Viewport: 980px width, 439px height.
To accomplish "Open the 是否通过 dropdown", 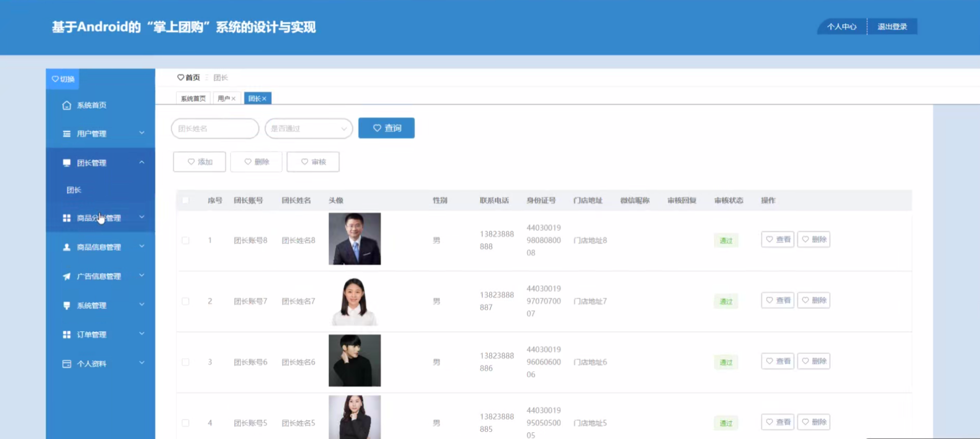I will click(309, 128).
